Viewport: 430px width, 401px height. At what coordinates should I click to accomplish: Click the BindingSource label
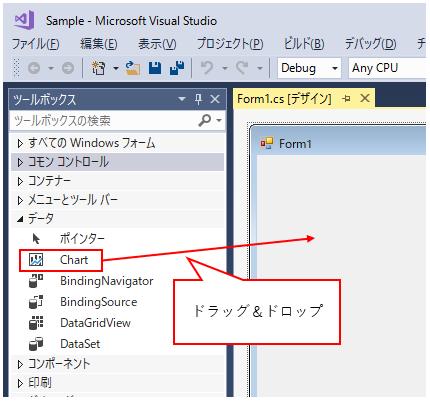point(99,302)
